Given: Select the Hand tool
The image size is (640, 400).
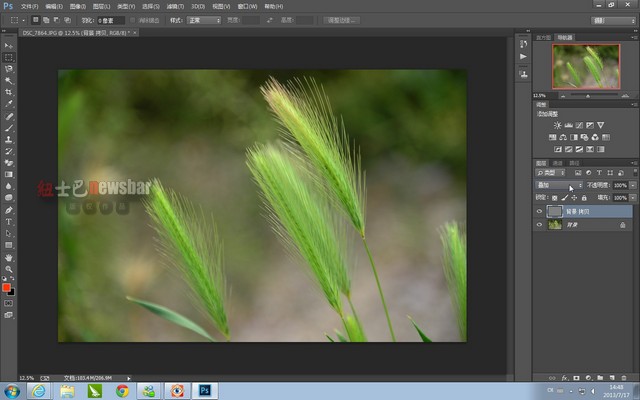Looking at the screenshot, I should [9, 257].
